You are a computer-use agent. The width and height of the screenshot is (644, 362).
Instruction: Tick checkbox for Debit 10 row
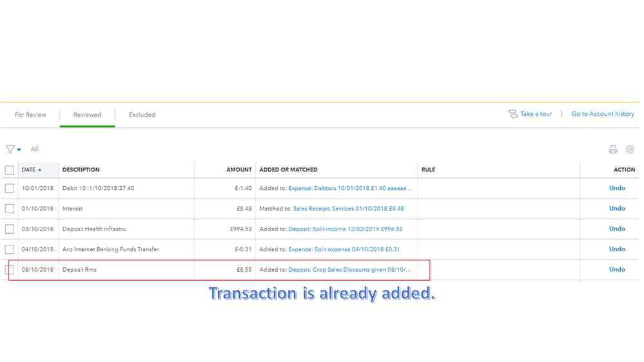point(10,188)
